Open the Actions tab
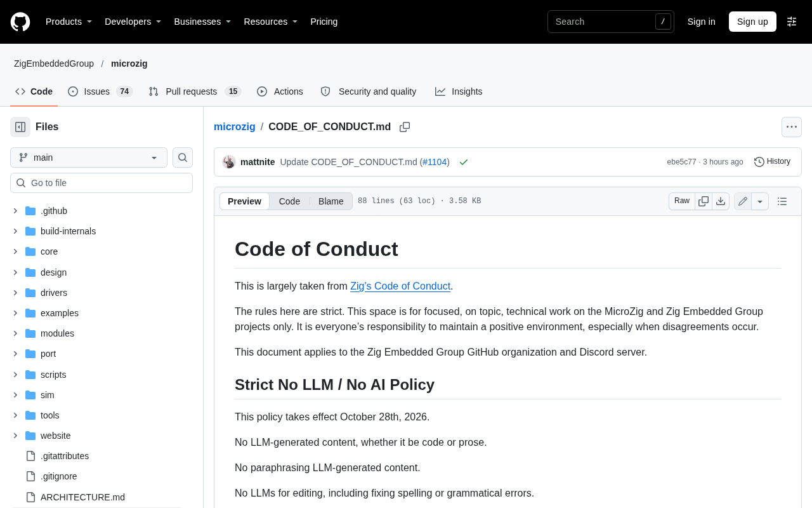Screen dimensions: 812x508 tap(280, 91)
